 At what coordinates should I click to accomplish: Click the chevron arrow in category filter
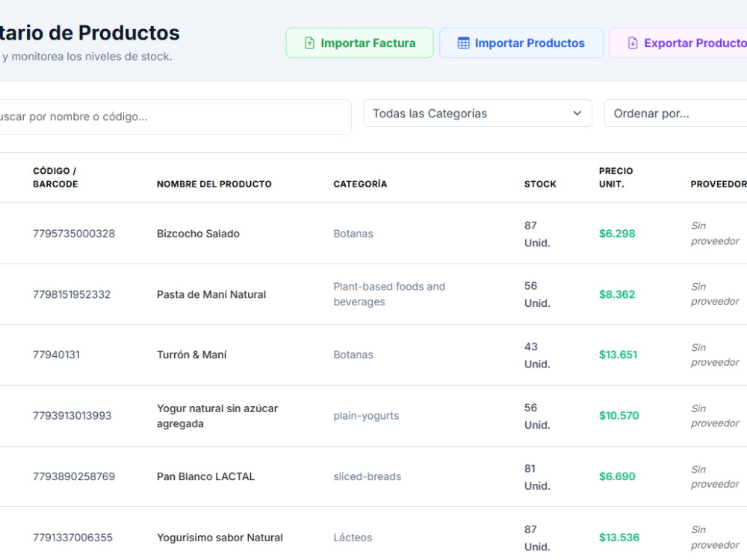point(577,113)
